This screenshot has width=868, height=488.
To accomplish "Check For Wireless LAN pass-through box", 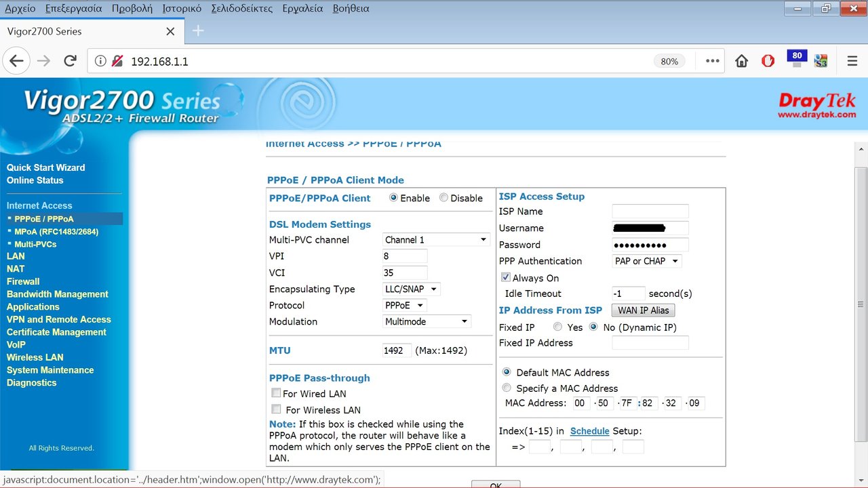I will [x=276, y=409].
